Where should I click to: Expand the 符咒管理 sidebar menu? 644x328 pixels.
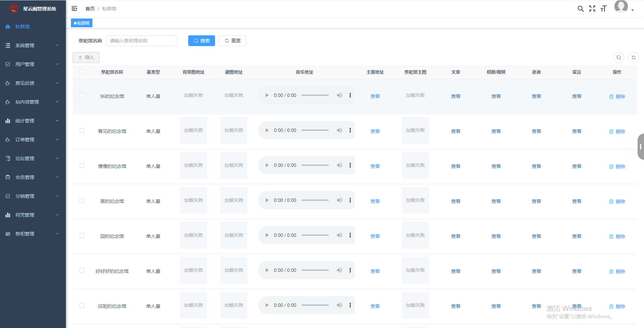[33, 215]
